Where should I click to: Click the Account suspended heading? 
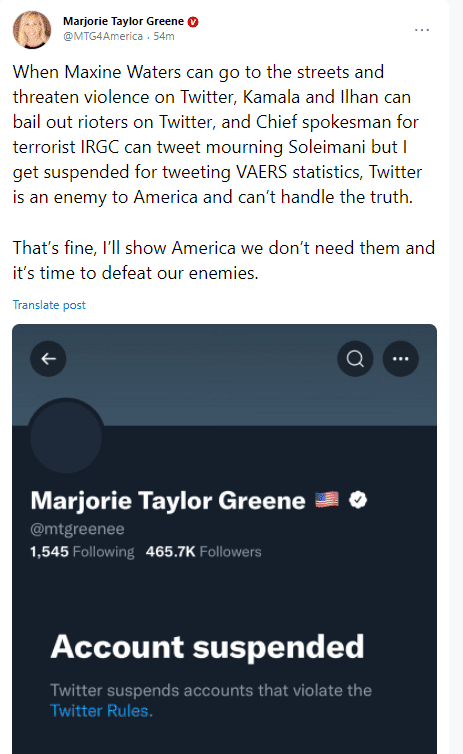(x=207, y=647)
